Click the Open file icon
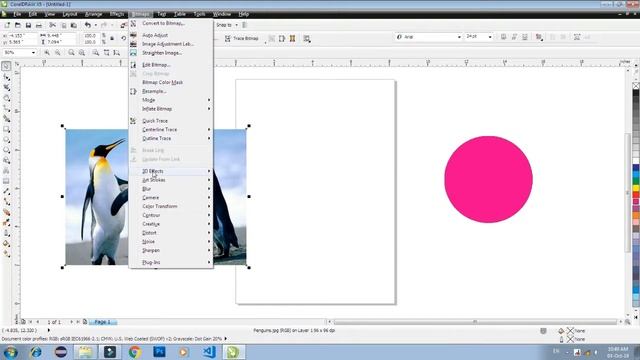The image size is (640, 360). [x=18, y=25]
